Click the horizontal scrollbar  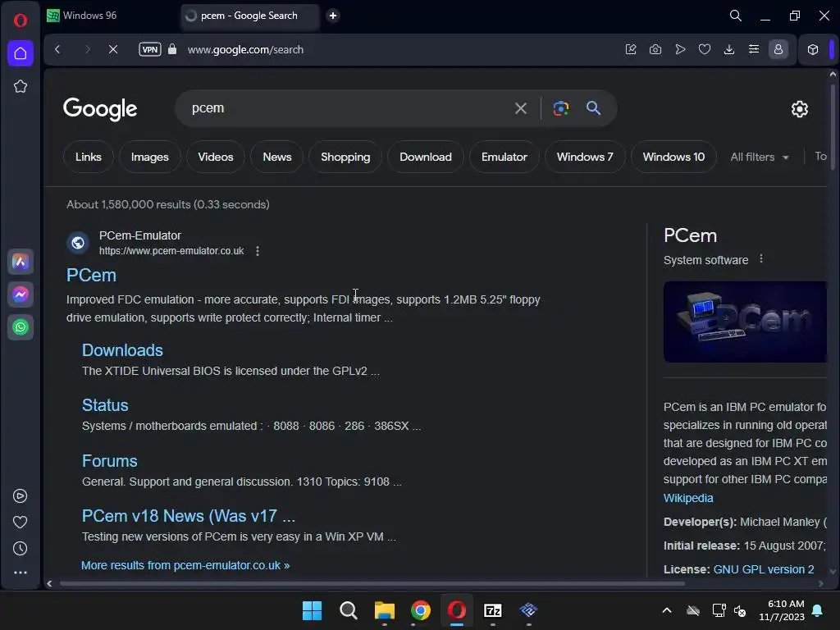372,583
